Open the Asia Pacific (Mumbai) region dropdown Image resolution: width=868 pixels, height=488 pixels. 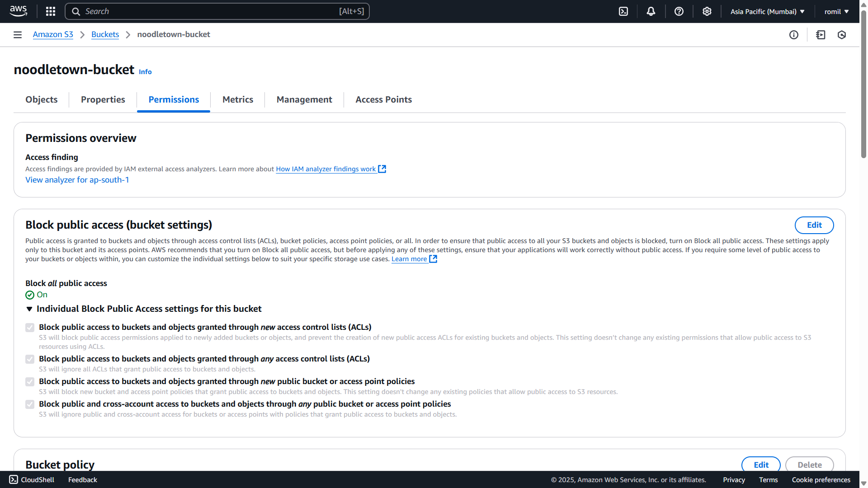coord(768,11)
